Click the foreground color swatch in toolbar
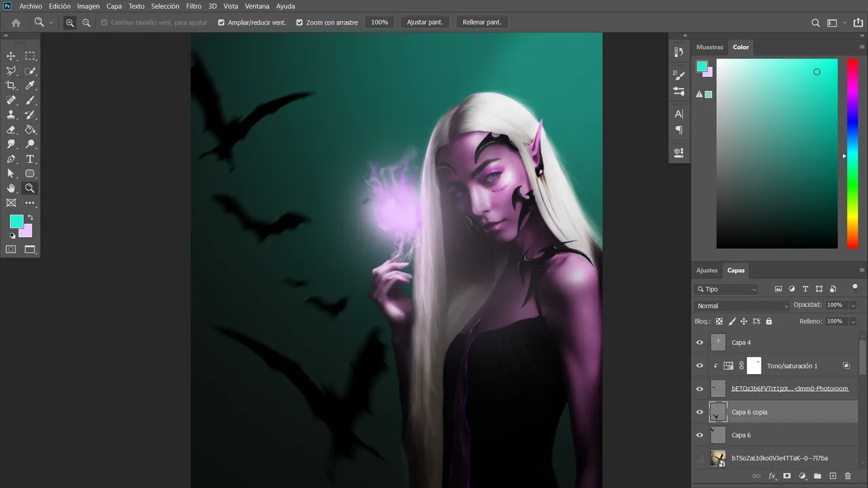 [x=16, y=221]
